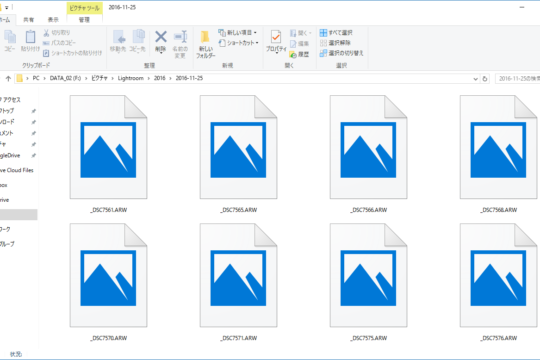Expand the 新しい項目 dropdown

pyautogui.click(x=255, y=33)
